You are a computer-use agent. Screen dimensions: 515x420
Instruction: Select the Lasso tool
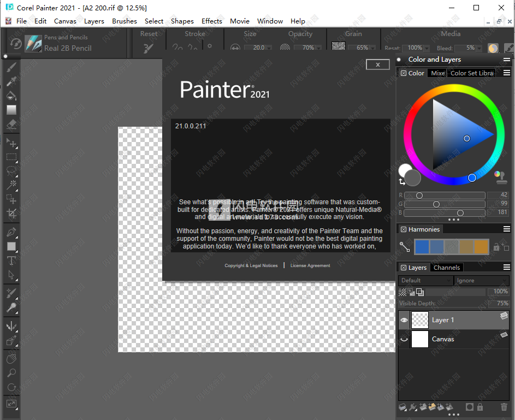click(11, 171)
